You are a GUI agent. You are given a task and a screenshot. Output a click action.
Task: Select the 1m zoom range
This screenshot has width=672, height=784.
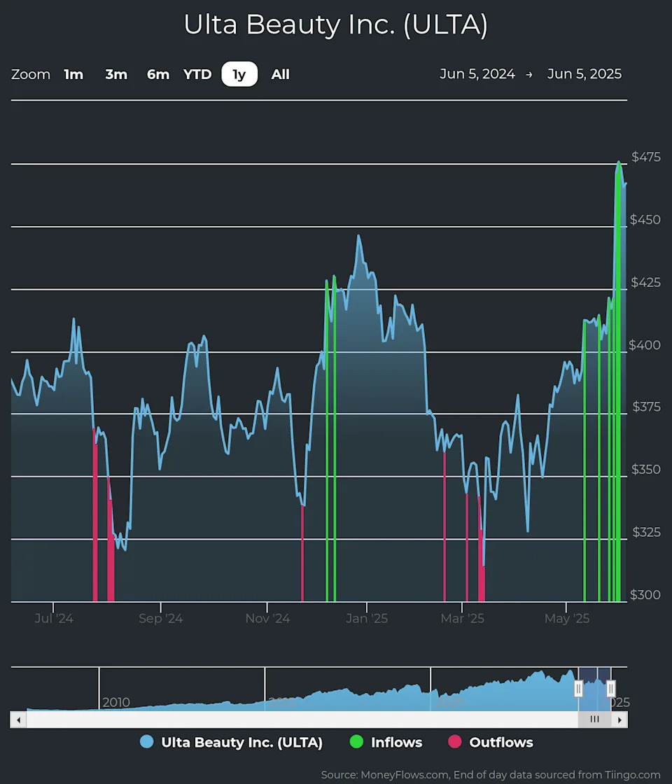pyautogui.click(x=73, y=74)
